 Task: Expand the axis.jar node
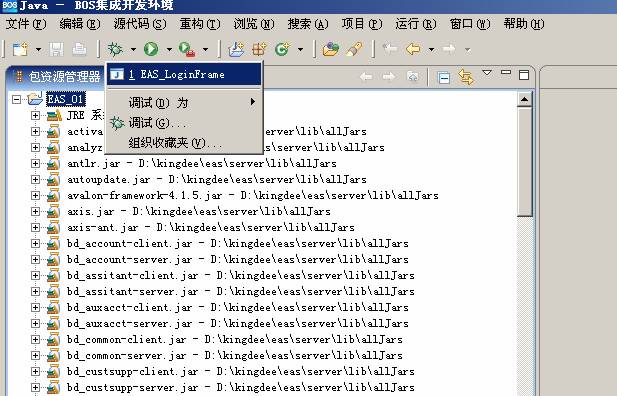(x=35, y=211)
